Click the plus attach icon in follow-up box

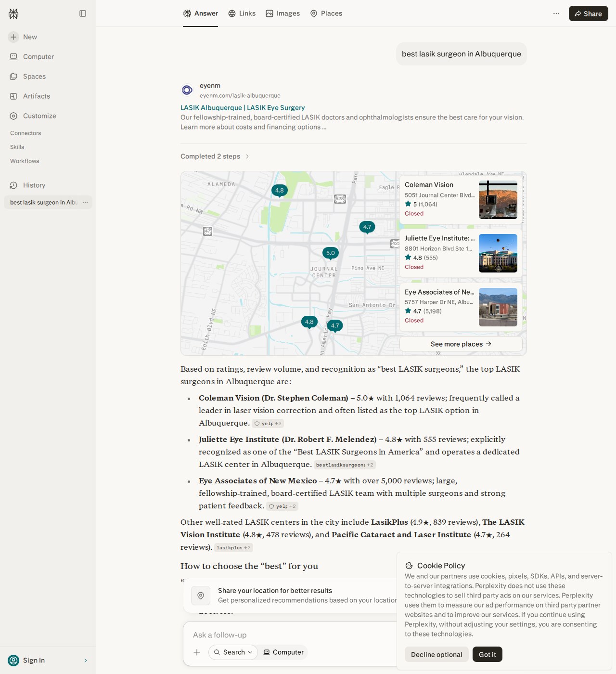pyautogui.click(x=197, y=652)
